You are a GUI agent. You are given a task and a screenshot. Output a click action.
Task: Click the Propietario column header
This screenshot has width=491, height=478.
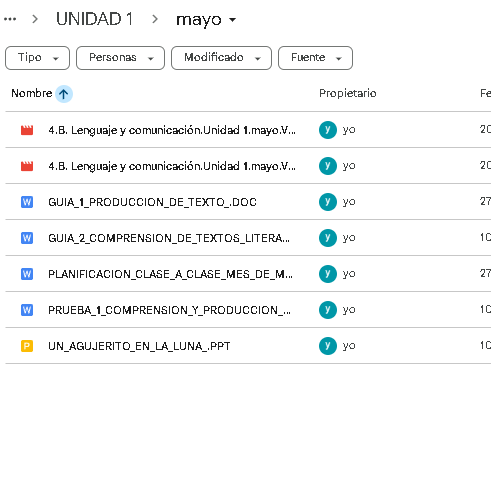pyautogui.click(x=348, y=93)
